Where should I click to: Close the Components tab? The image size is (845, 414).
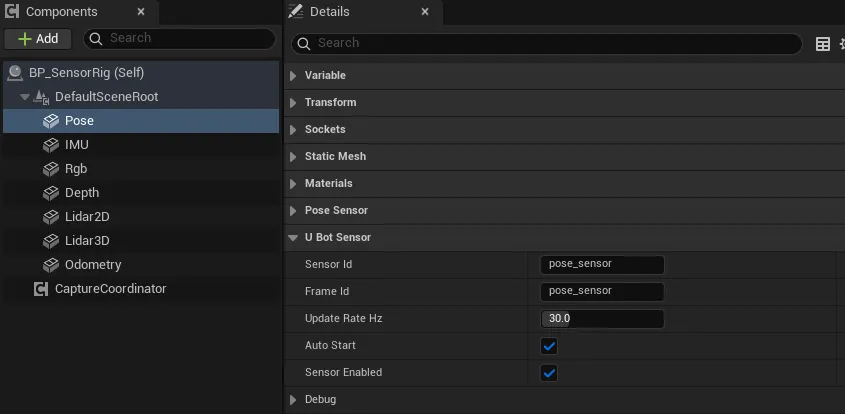tap(141, 12)
